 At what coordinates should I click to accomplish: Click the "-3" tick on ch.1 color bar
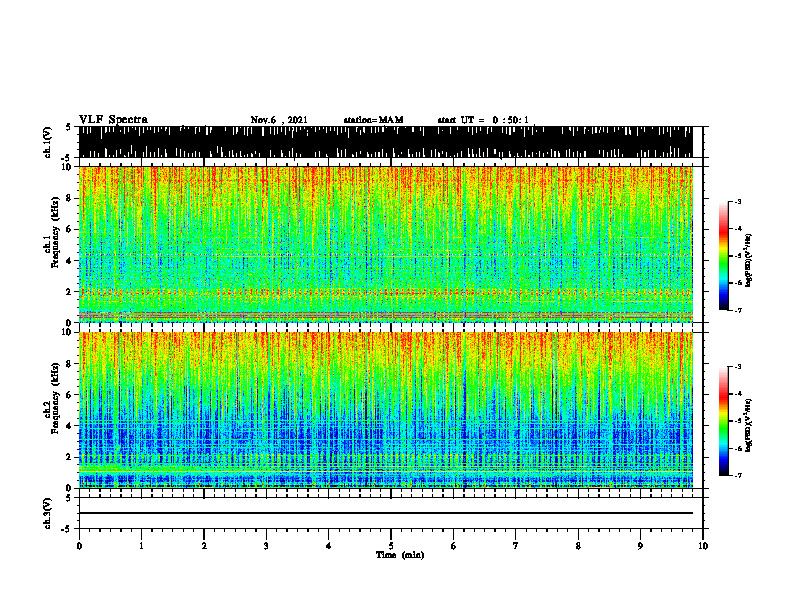click(x=738, y=202)
